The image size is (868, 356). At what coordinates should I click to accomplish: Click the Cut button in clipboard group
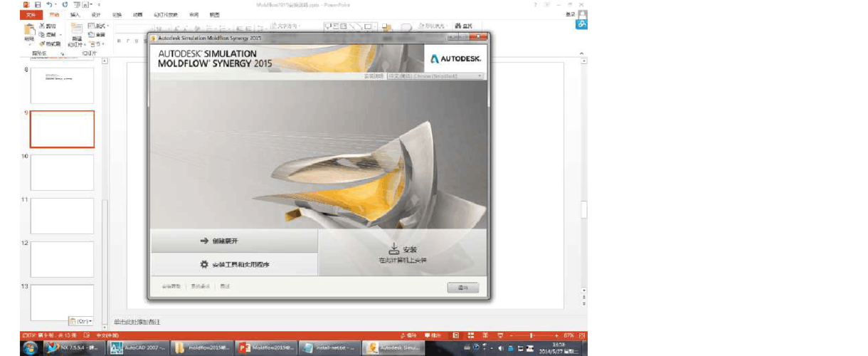pyautogui.click(x=48, y=26)
